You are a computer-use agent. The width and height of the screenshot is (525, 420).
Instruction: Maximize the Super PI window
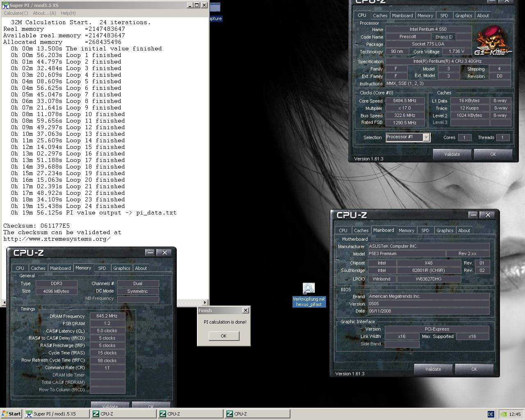tap(196, 5)
